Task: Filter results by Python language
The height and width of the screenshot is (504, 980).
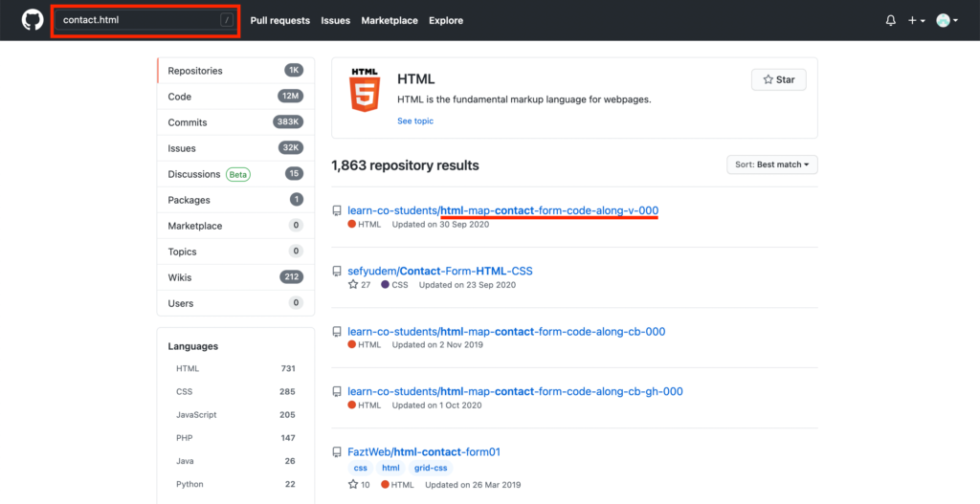Action: 235,484
